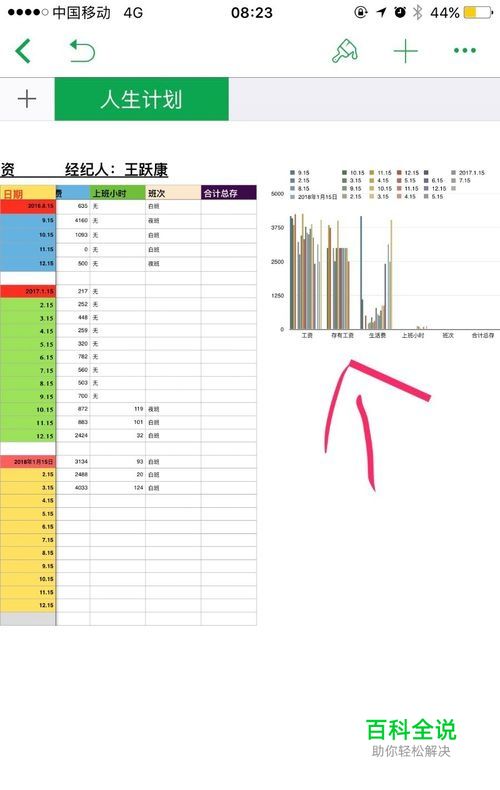This screenshot has width=500, height=790.
Task: Select the cell with value 782
Action: 73,357
